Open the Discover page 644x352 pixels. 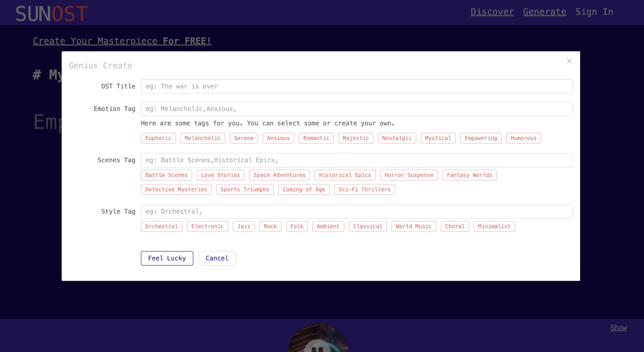[492, 12]
